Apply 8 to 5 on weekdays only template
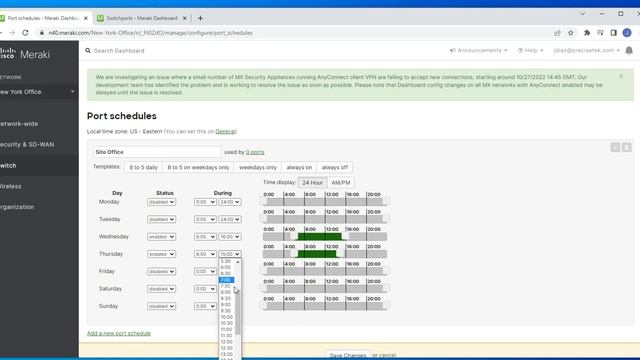Screen dimensions: 640x360 [x=198, y=167]
